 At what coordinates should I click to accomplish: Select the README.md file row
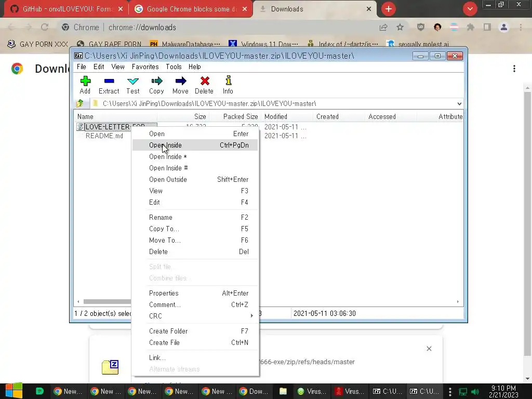click(x=104, y=136)
